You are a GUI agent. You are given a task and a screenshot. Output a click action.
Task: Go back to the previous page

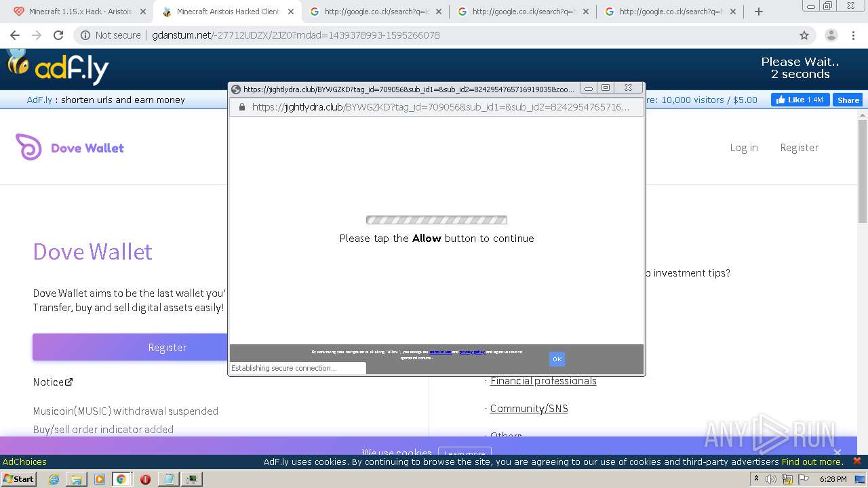coord(15,35)
